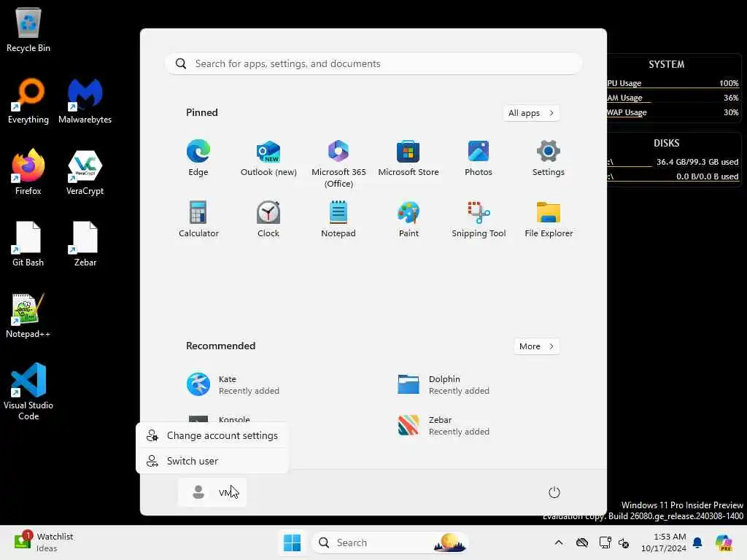Select the Firefox desktop shortcut
747x560 pixels.
28,172
